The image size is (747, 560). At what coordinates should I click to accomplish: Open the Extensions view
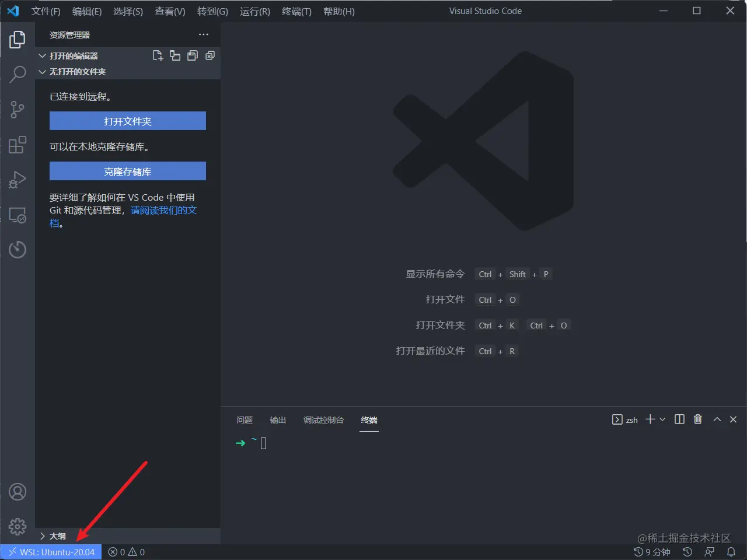tap(18, 144)
